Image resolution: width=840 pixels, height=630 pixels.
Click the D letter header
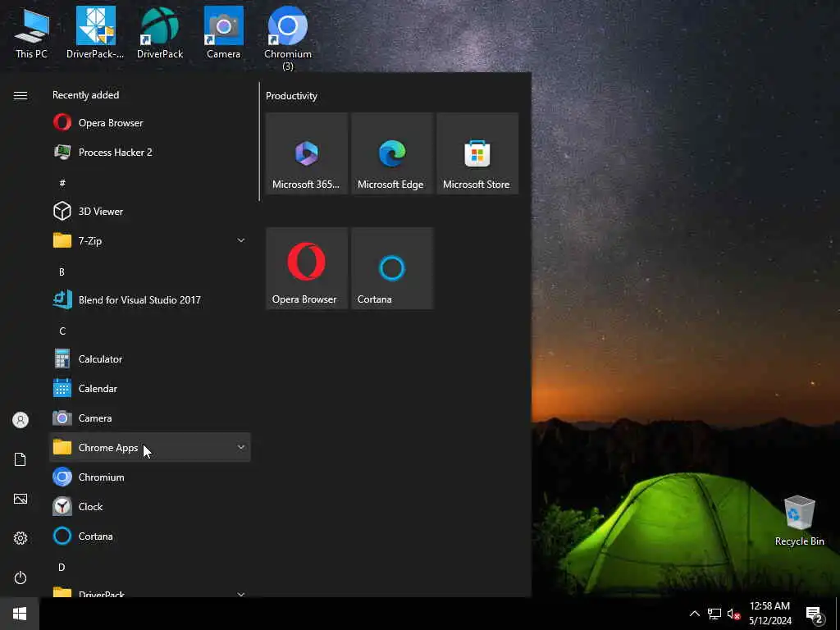click(62, 568)
